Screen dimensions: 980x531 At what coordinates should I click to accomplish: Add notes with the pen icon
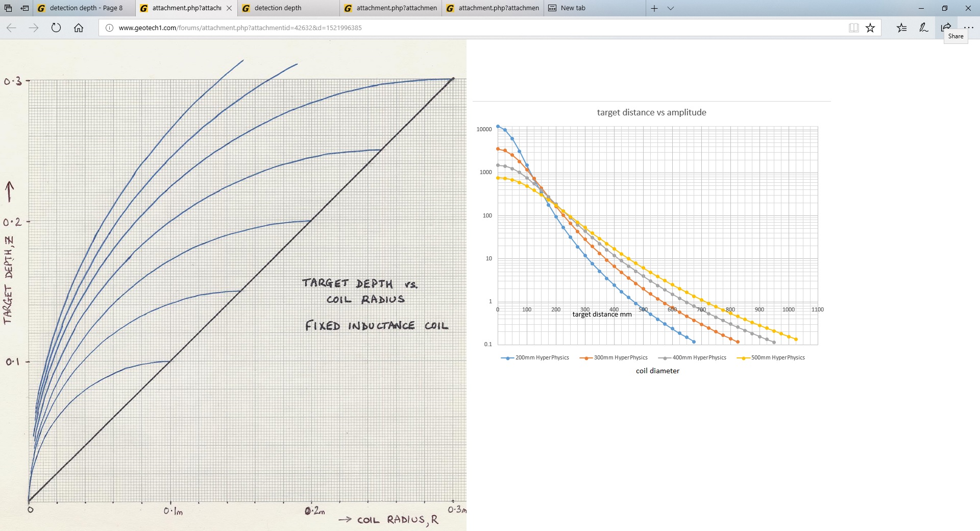[924, 28]
